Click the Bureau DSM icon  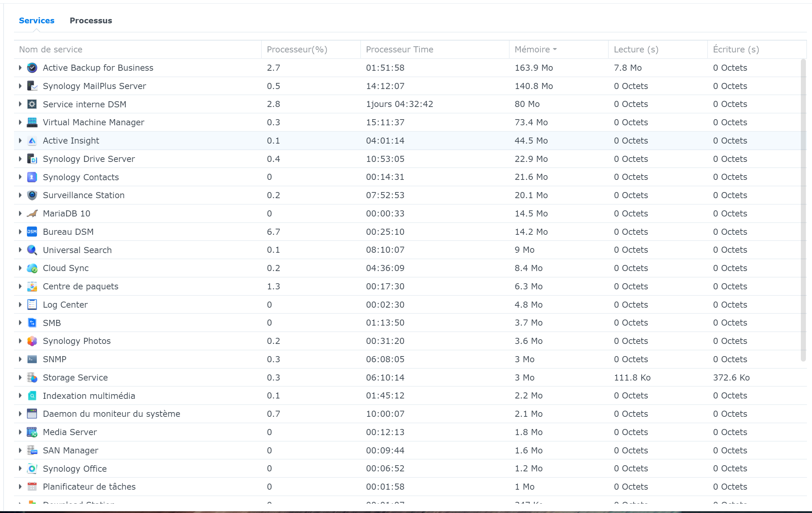[x=32, y=232]
